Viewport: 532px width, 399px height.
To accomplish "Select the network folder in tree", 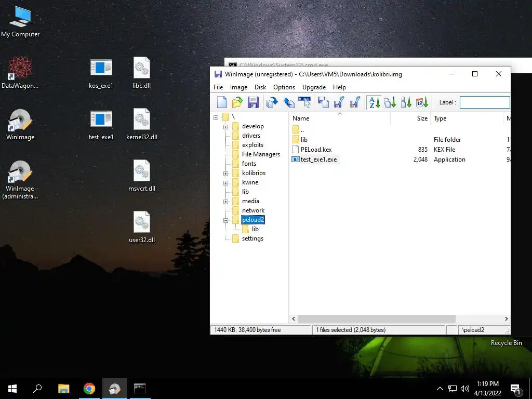I will point(253,210).
